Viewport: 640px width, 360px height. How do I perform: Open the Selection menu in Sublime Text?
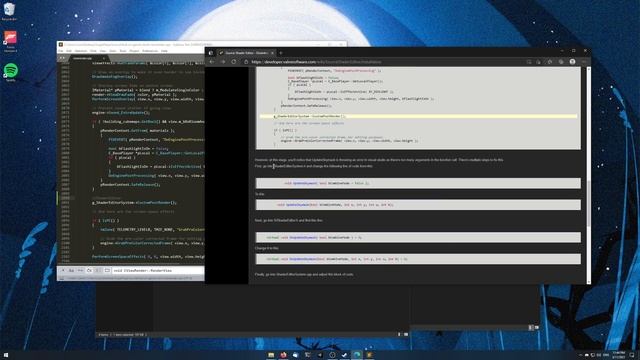81,51
